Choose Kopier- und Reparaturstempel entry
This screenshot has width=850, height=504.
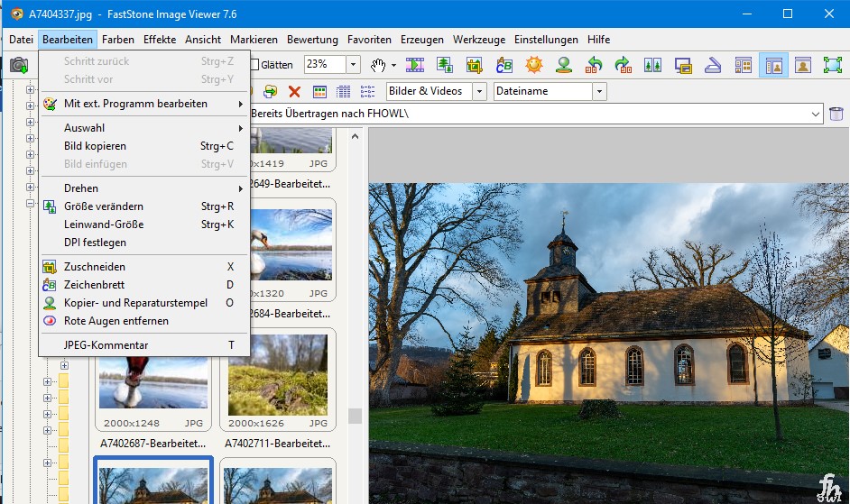tap(144, 303)
